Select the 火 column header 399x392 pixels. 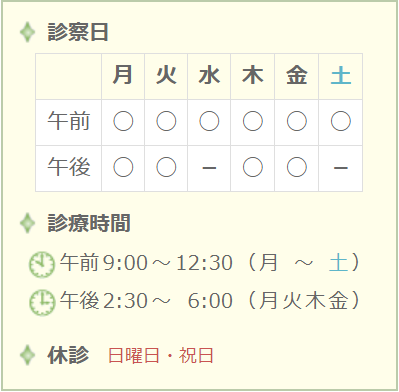coord(166,76)
